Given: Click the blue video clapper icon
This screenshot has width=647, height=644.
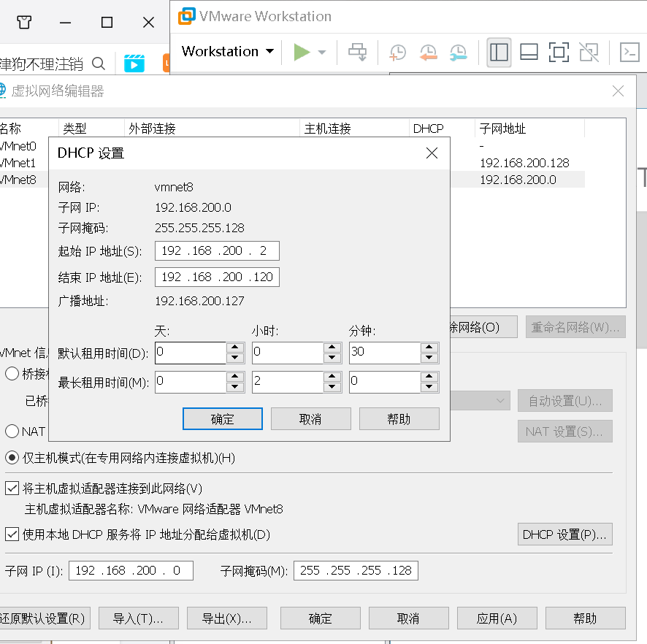Looking at the screenshot, I should pyautogui.click(x=134, y=63).
